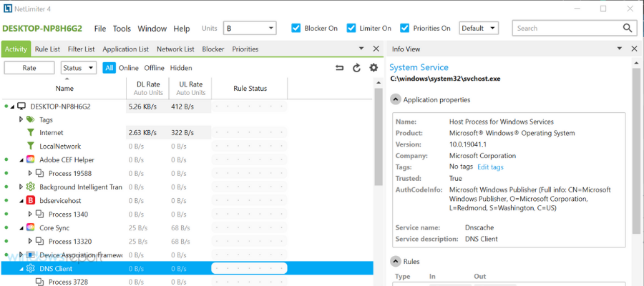644x286 pixels.
Task: Select the All filter toggle
Action: point(109,68)
